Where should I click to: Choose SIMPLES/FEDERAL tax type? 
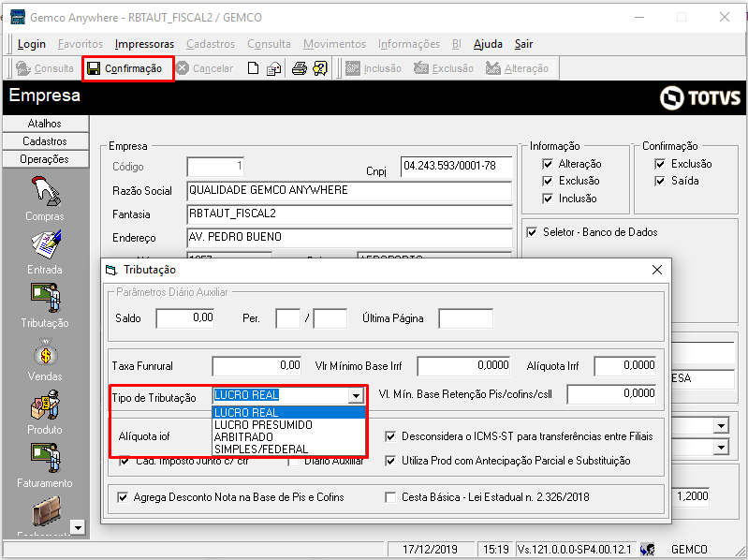click(x=288, y=449)
